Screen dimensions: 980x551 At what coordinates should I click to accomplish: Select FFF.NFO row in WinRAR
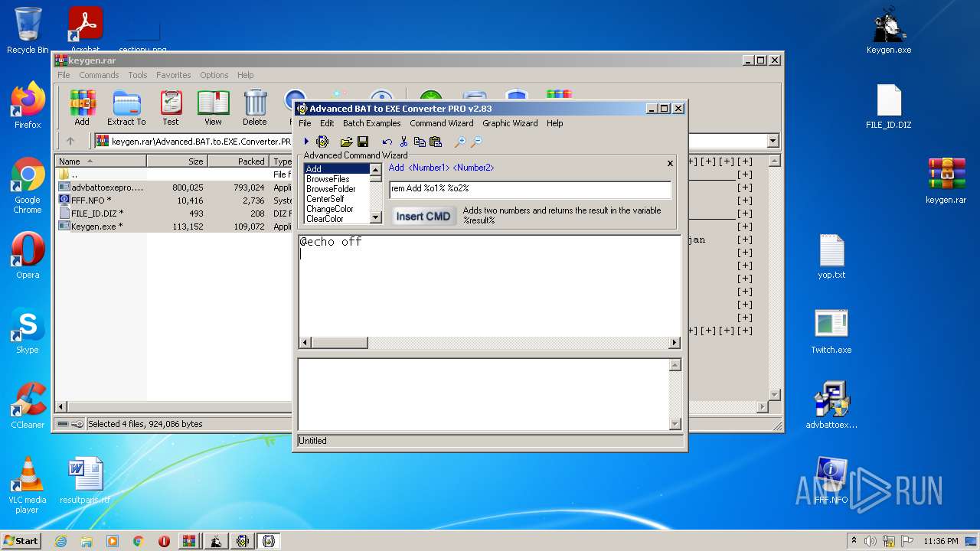pos(171,201)
